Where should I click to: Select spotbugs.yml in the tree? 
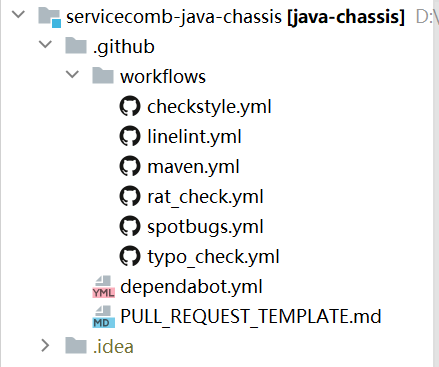(205, 227)
